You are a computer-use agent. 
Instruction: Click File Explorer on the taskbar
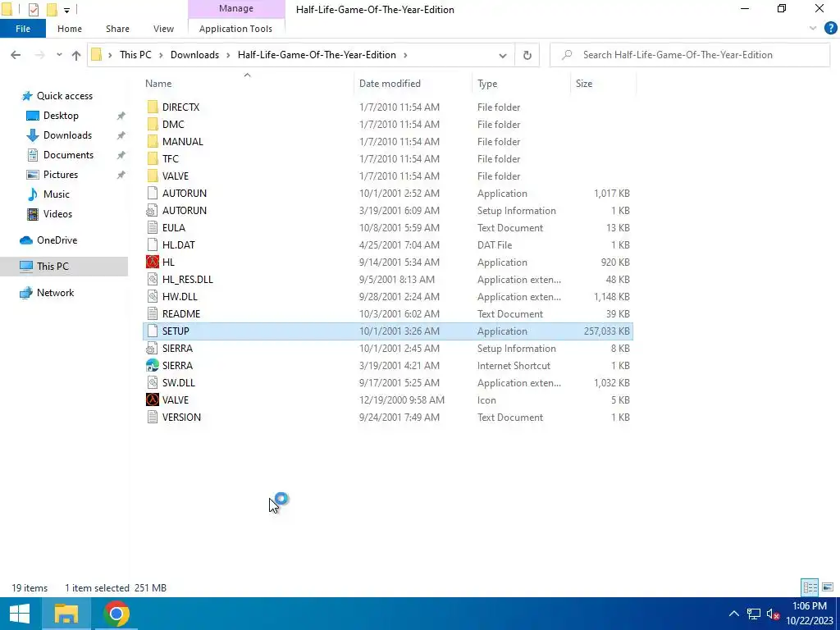pos(66,614)
